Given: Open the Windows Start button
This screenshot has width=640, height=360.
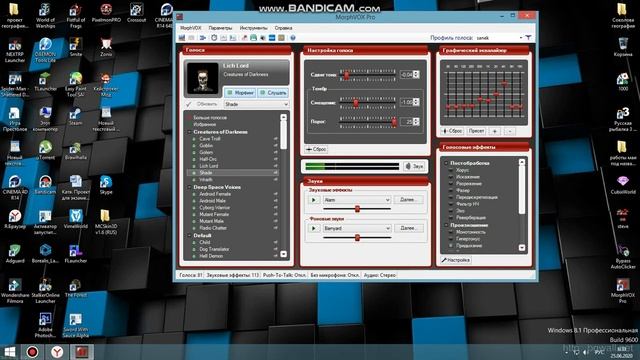Looking at the screenshot, I should 9,352.
